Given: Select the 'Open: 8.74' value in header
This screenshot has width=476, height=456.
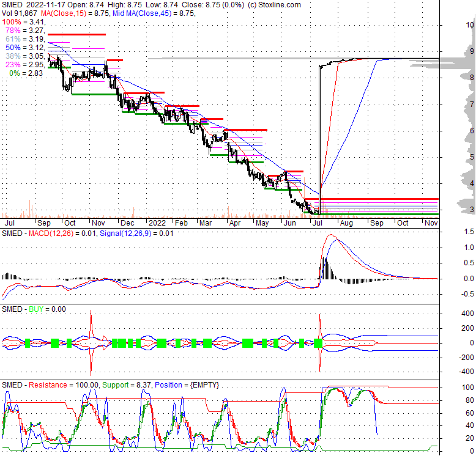Looking at the screenshot, I should (x=86, y=5).
